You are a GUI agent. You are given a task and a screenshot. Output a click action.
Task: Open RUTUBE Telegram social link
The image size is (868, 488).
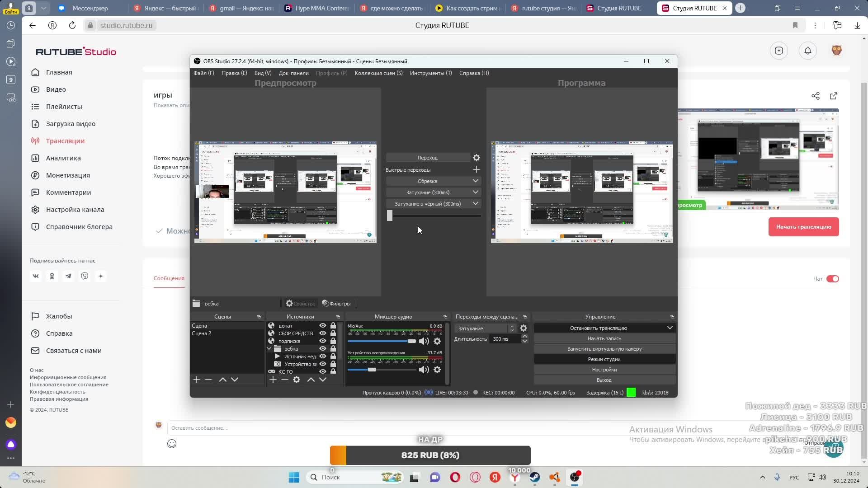(x=68, y=276)
